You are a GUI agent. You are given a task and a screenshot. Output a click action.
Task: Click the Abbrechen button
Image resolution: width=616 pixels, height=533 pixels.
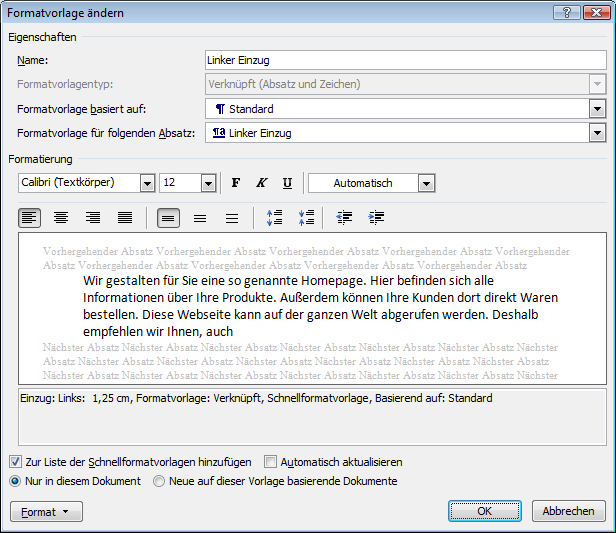(x=568, y=511)
